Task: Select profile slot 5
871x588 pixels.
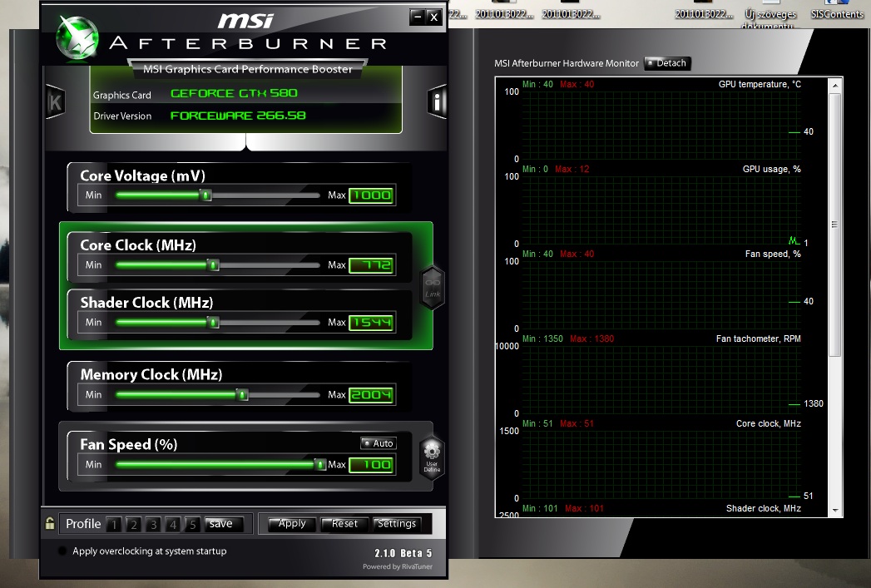Action: tap(192, 524)
